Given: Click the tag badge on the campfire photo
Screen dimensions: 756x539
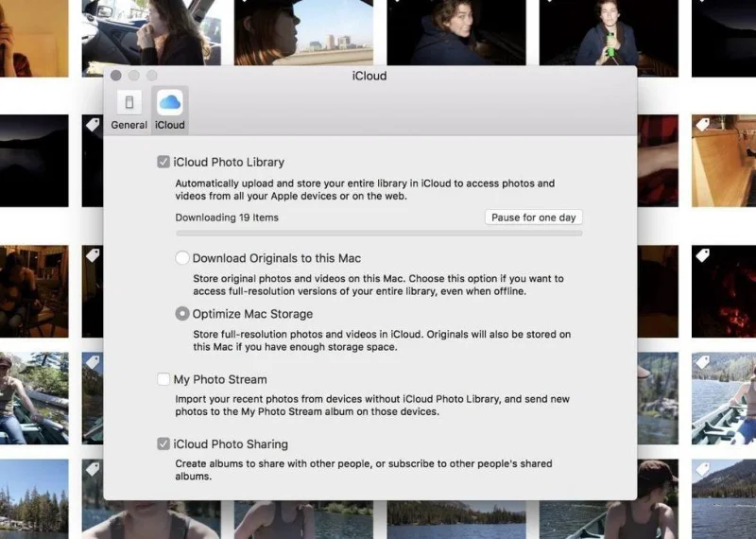Looking at the screenshot, I should point(703,255).
